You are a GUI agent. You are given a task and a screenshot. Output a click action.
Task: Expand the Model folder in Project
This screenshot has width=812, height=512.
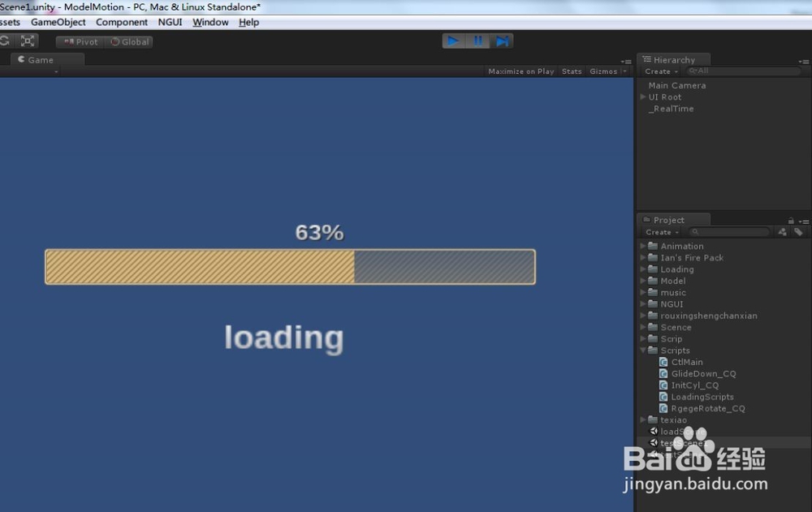pyautogui.click(x=643, y=280)
